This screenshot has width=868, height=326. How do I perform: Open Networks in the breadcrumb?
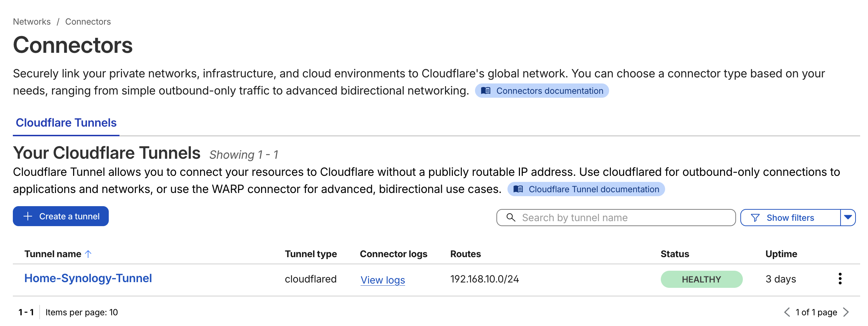32,22
